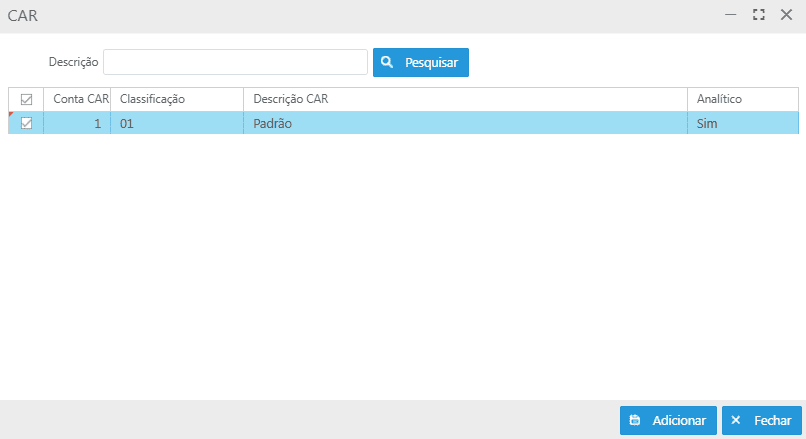Click the save icon on Adicionar
This screenshot has width=806, height=439.
(x=634, y=421)
